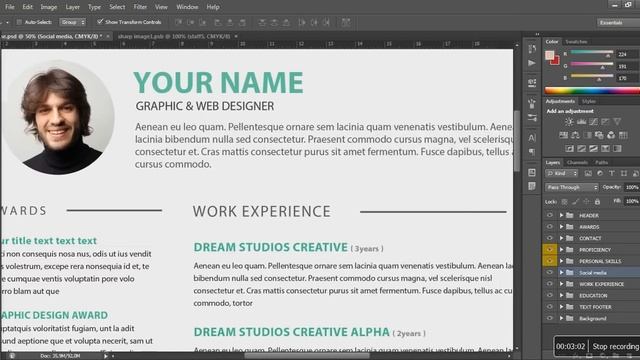Click the foreground color swatch
Image resolution: width=640 pixels, height=360 pixels.
[550, 55]
